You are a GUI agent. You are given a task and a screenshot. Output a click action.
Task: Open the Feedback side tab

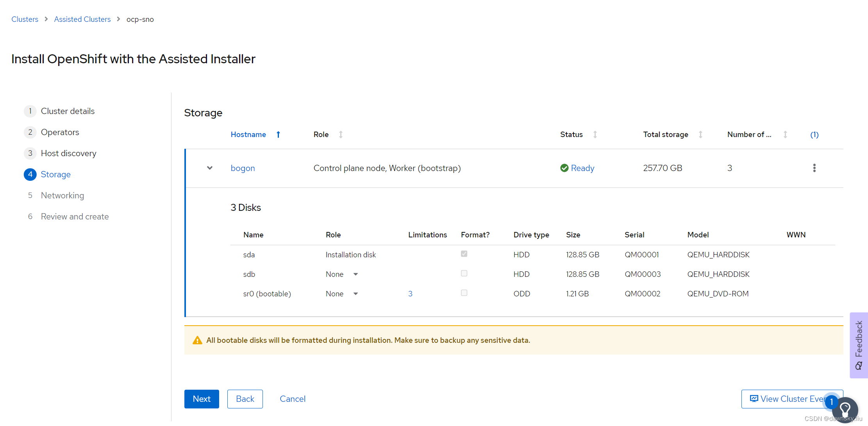pyautogui.click(x=858, y=344)
